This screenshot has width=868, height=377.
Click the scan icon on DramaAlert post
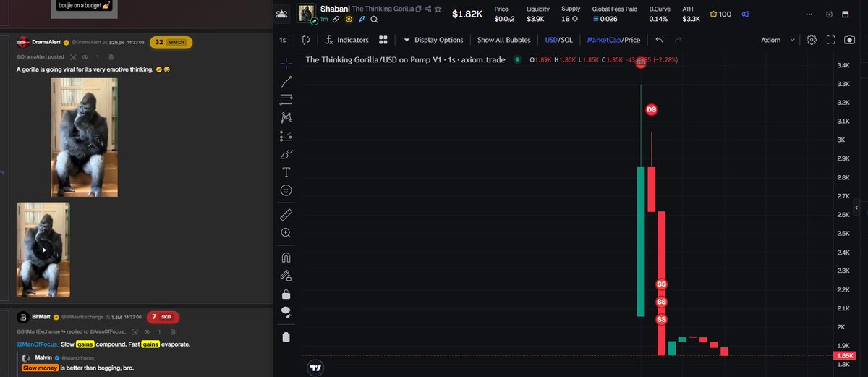pyautogui.click(x=74, y=56)
